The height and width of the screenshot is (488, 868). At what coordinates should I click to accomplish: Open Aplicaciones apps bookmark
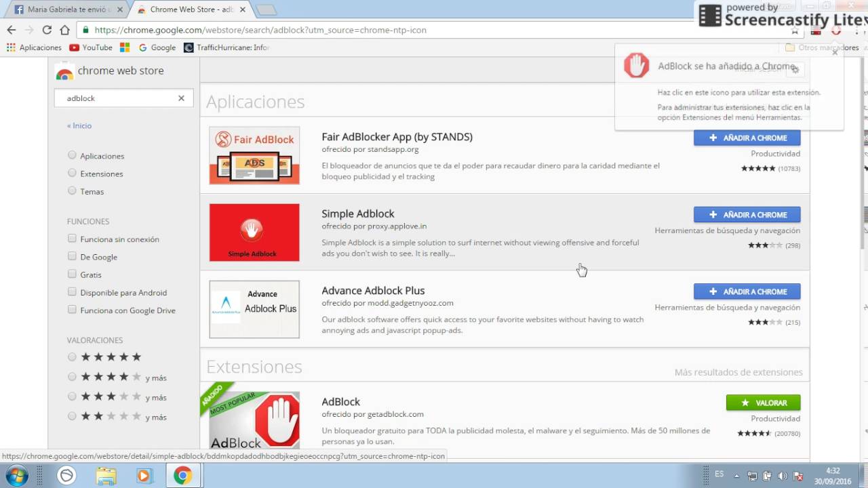click(34, 47)
